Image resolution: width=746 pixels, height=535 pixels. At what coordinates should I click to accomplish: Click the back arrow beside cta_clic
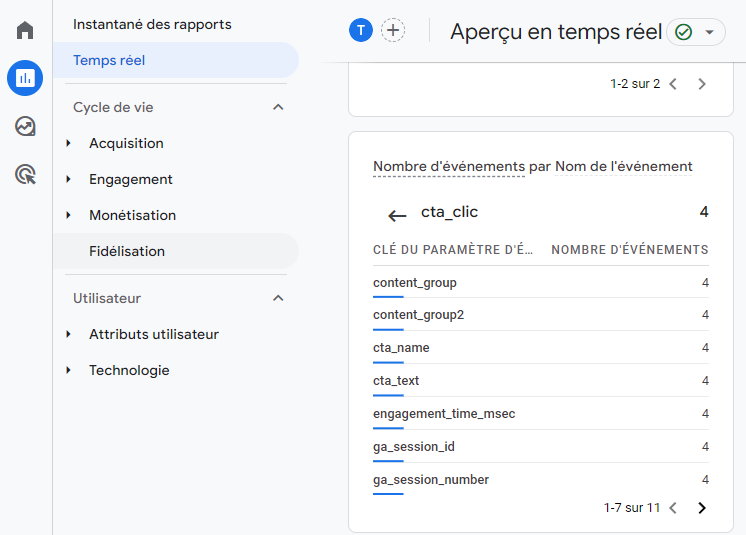(397, 215)
